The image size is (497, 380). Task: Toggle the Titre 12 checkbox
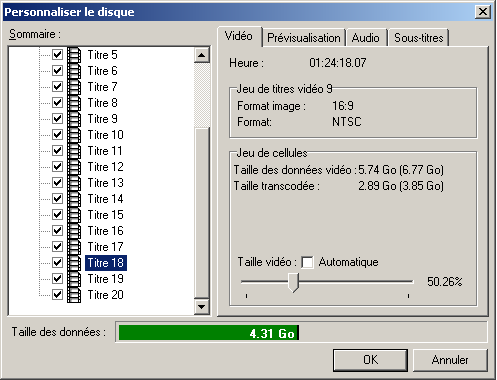[x=57, y=166]
